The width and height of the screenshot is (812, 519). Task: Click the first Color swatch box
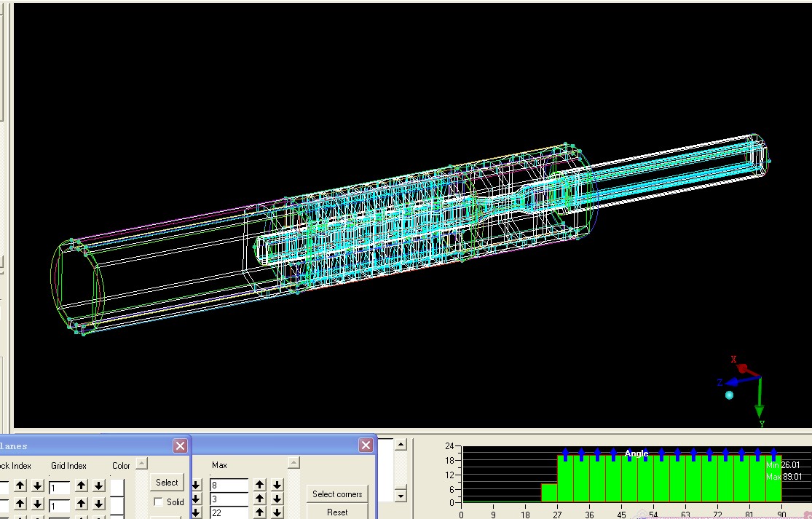(117, 487)
